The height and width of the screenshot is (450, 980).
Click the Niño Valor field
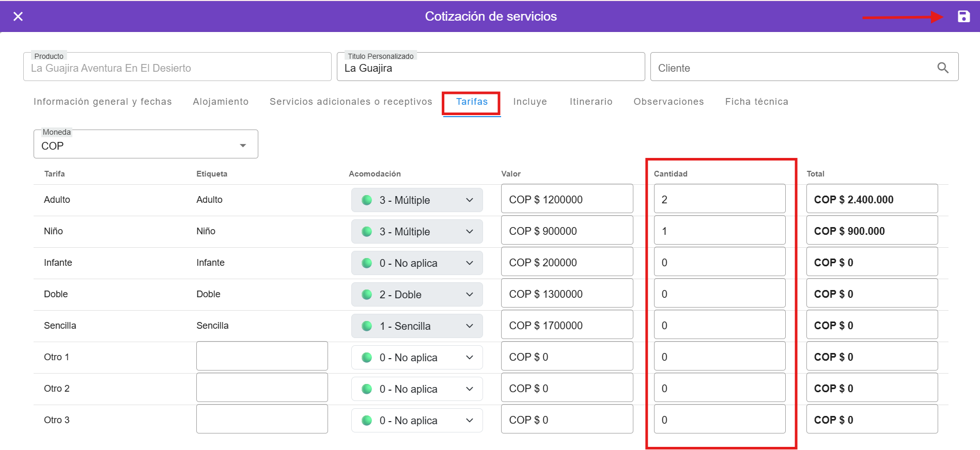point(567,231)
